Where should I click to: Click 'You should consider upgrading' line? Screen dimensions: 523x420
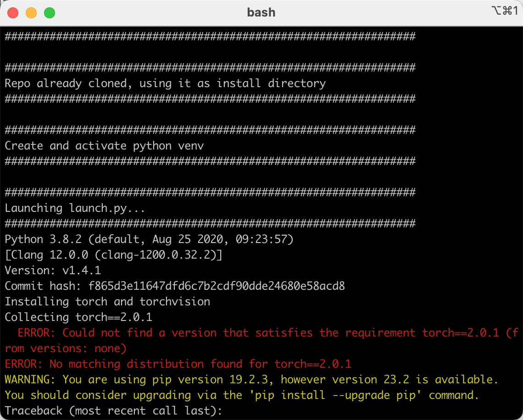[242, 395]
